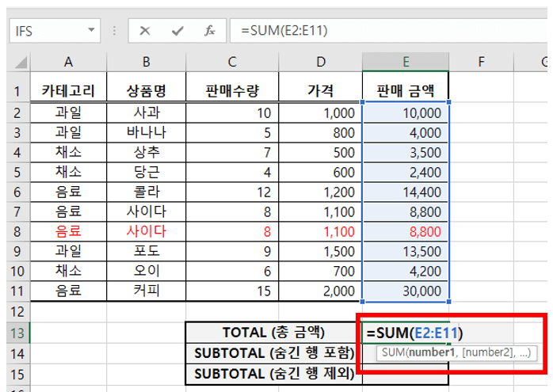The image size is (553, 392).
Task: Click TOTAL (총 금액) label cell
Action: (273, 333)
